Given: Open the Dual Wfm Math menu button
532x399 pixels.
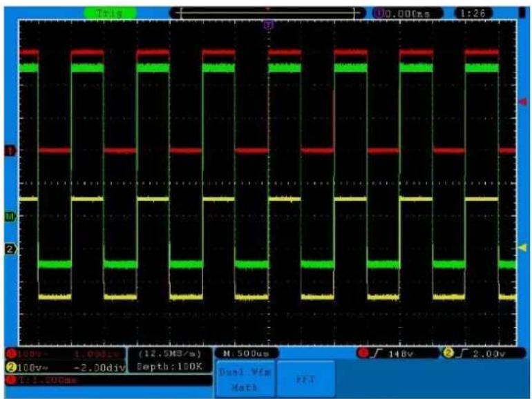Looking at the screenshot, I should pos(245,380).
